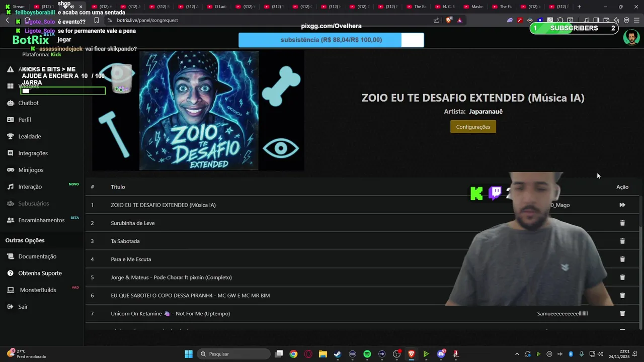Click the Configurações button
This screenshot has width=644, height=362.
(473, 127)
